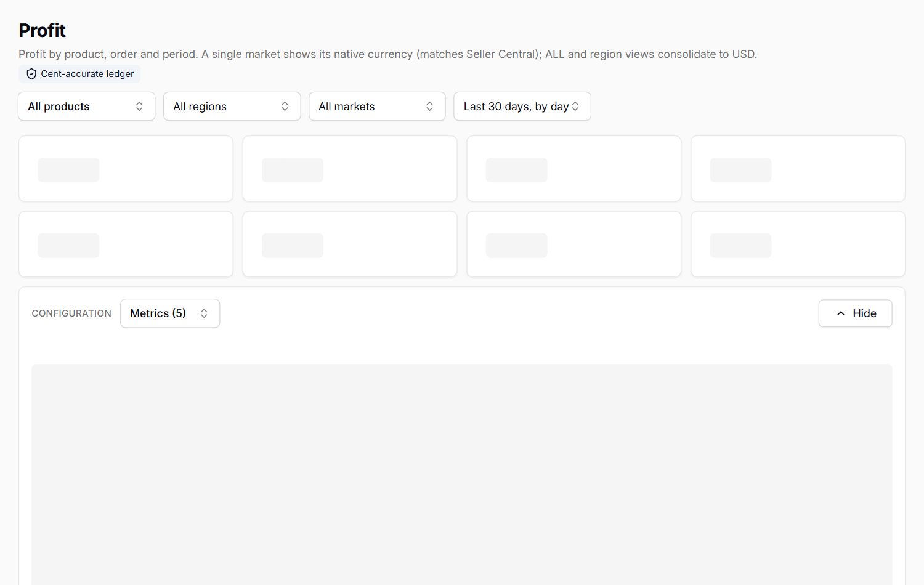Click the Profit page heading
The width and height of the screenshot is (924, 585).
click(x=42, y=30)
